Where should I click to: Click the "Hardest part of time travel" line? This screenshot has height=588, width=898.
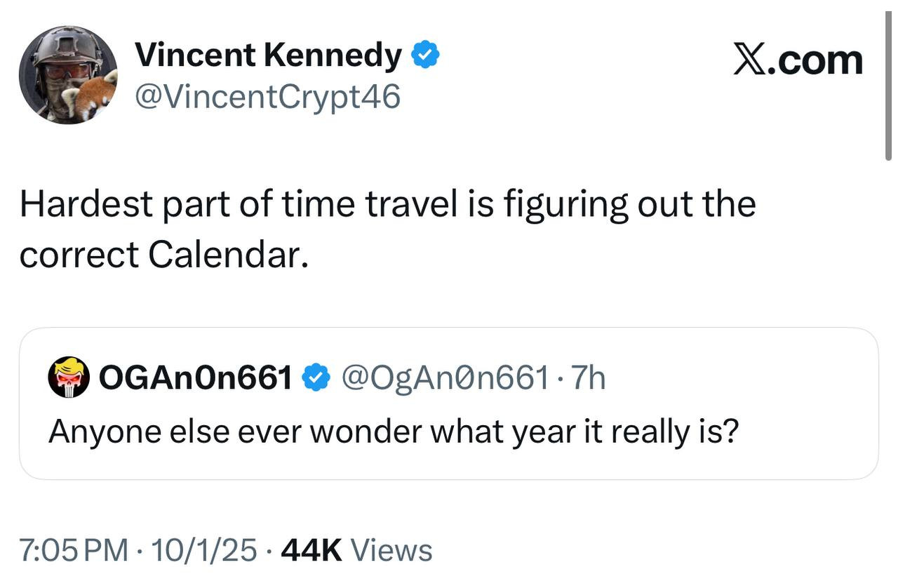(387, 204)
